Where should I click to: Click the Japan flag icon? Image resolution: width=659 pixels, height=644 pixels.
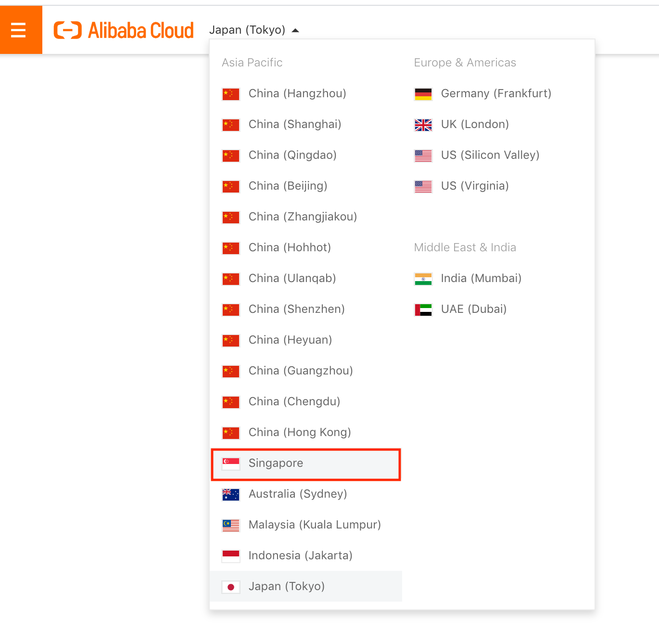[x=230, y=587]
